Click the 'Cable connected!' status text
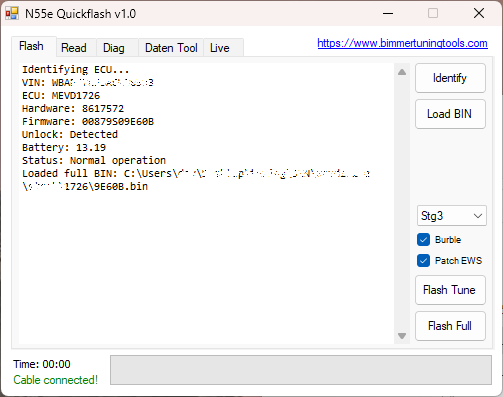Image resolution: width=503 pixels, height=397 pixels. tap(56, 380)
